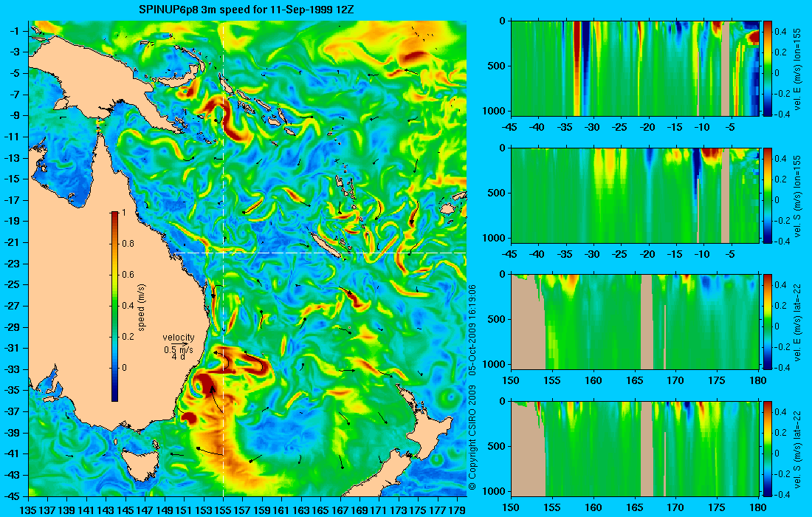Click the 05-Oct-2009 16:19:06 timestamp

click(x=472, y=329)
